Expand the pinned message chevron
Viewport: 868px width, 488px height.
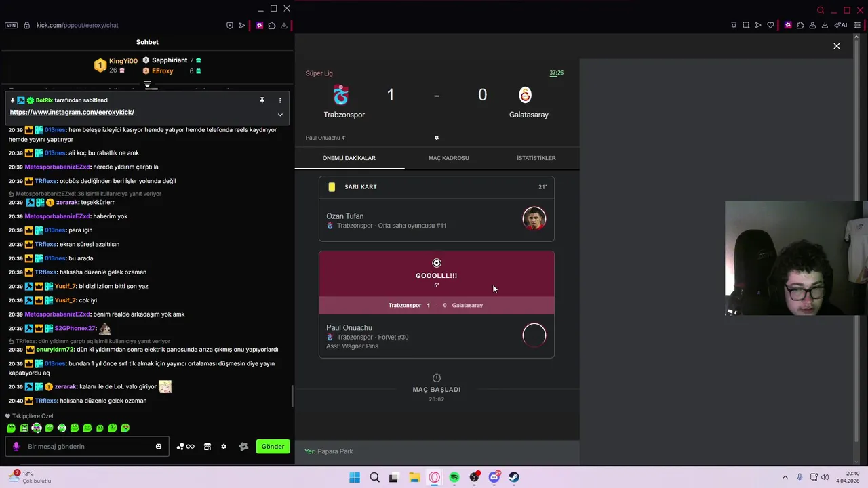(280, 115)
